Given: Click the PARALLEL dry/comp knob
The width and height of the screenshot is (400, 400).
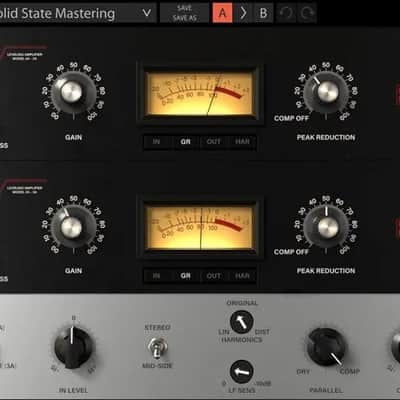Looking at the screenshot, I should pyautogui.click(x=327, y=348).
